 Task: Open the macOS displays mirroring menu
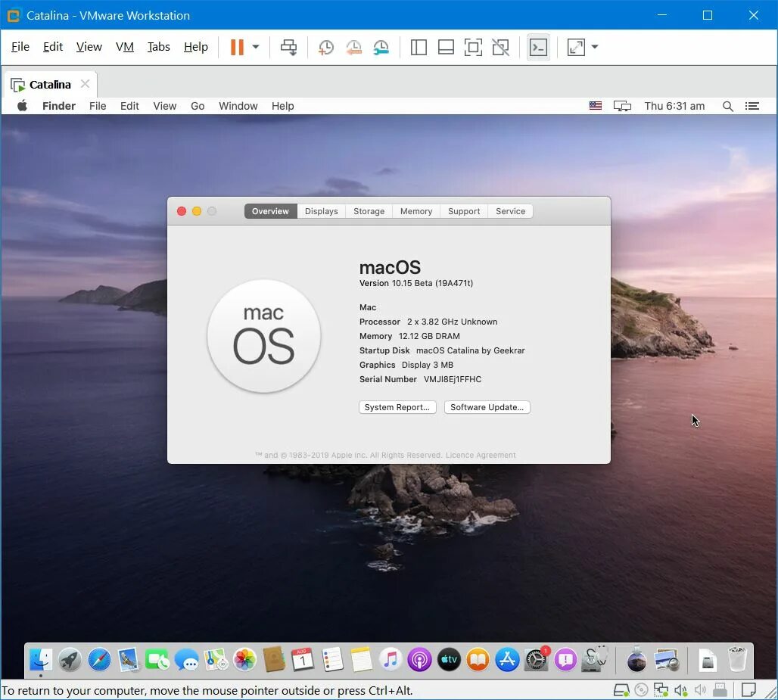622,106
